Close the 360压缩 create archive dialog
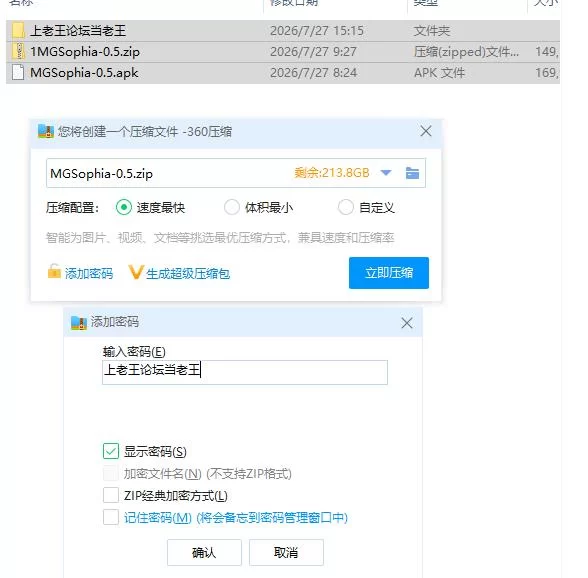 [426, 131]
